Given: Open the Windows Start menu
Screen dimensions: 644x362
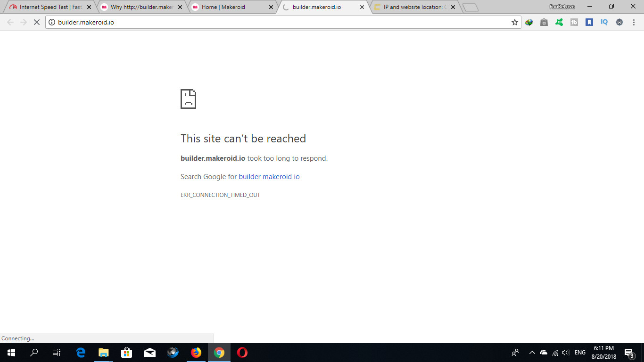Looking at the screenshot, I should pyautogui.click(x=11, y=353).
